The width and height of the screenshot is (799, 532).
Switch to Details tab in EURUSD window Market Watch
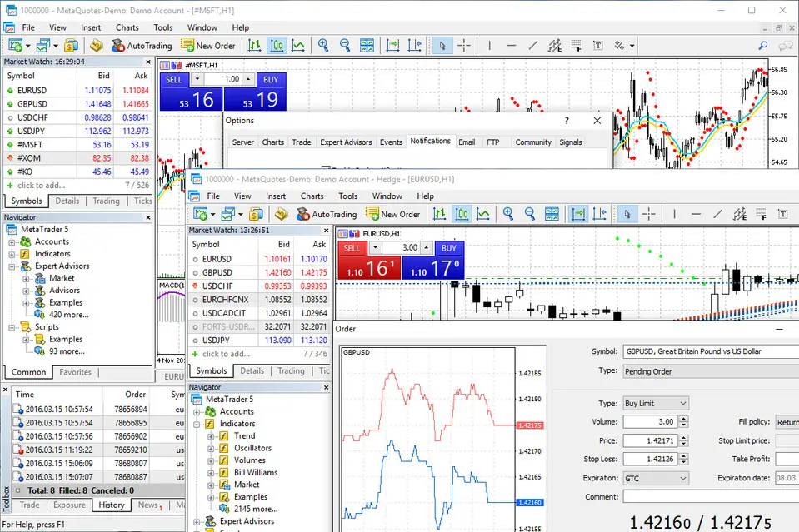[x=252, y=370]
